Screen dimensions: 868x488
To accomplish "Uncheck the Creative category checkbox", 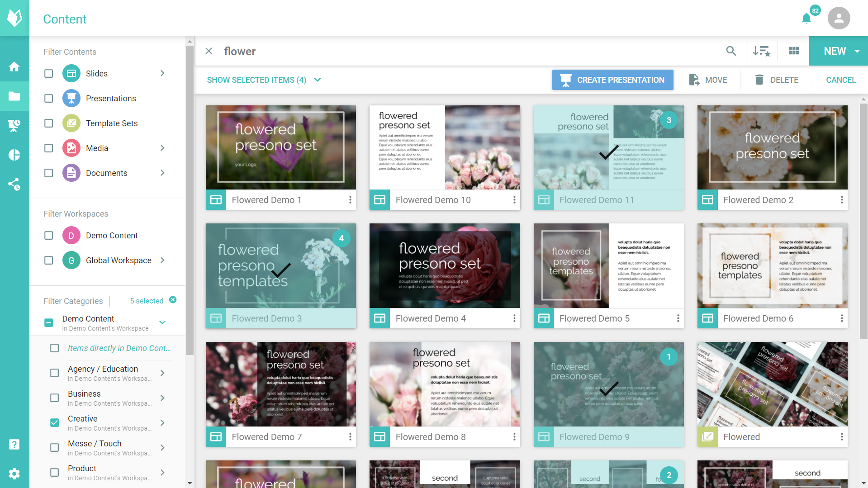I will tap(55, 423).
